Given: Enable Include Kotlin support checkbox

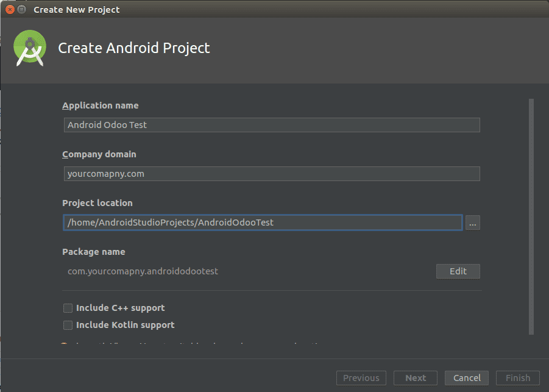Looking at the screenshot, I should coord(68,325).
